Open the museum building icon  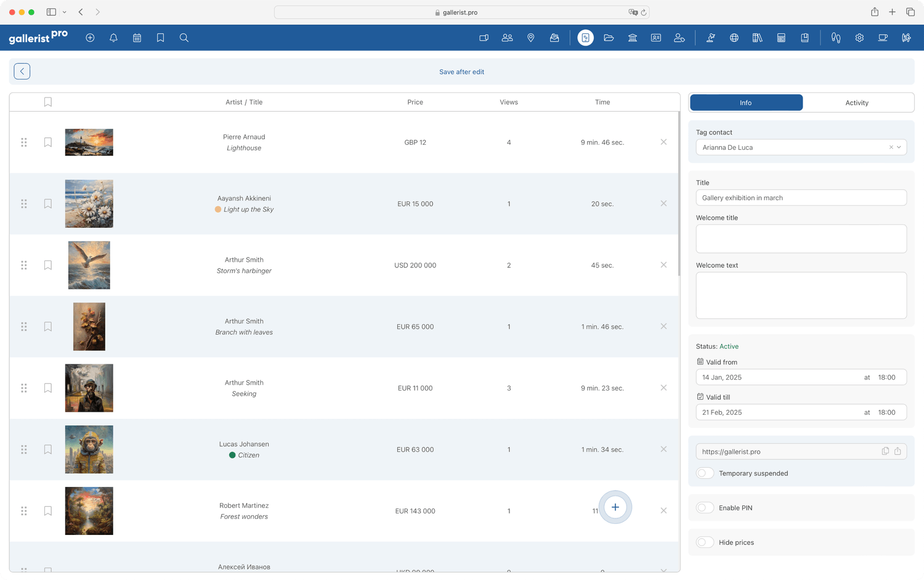coord(632,38)
